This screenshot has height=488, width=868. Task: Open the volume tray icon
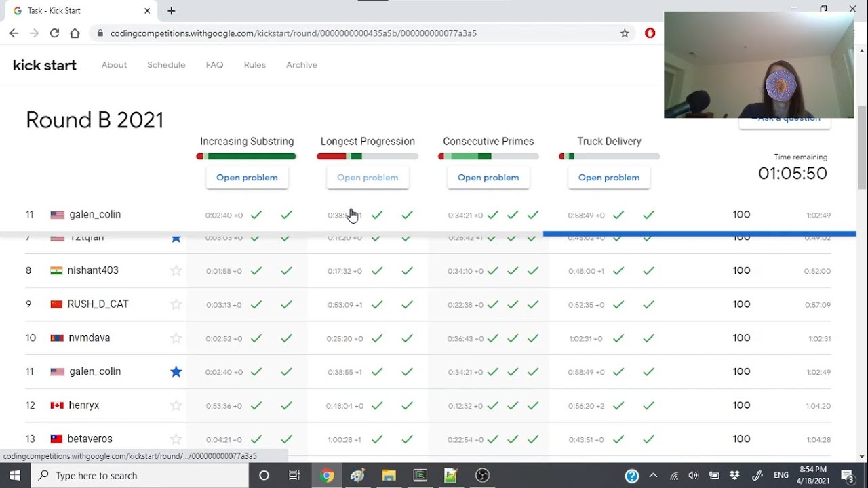(x=693, y=476)
